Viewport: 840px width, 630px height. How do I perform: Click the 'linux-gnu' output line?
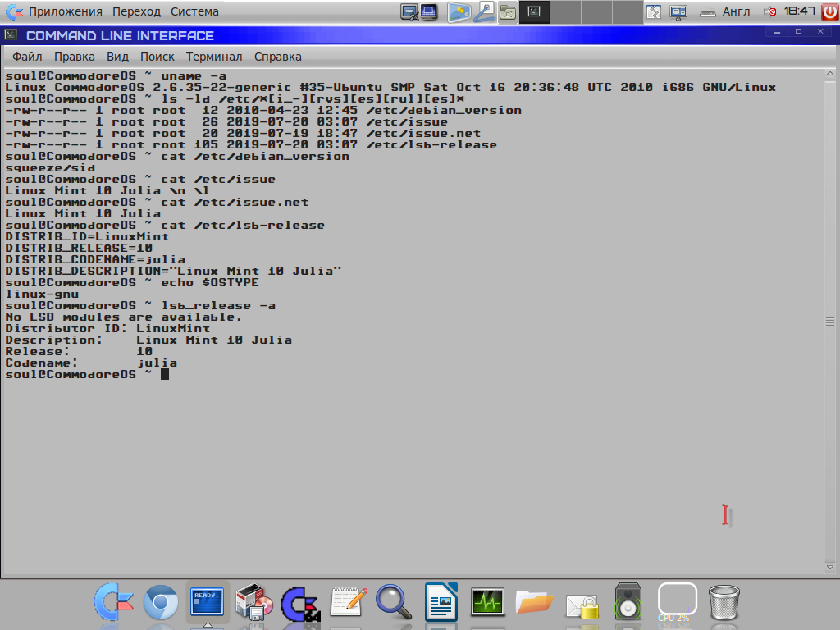[x=42, y=294]
